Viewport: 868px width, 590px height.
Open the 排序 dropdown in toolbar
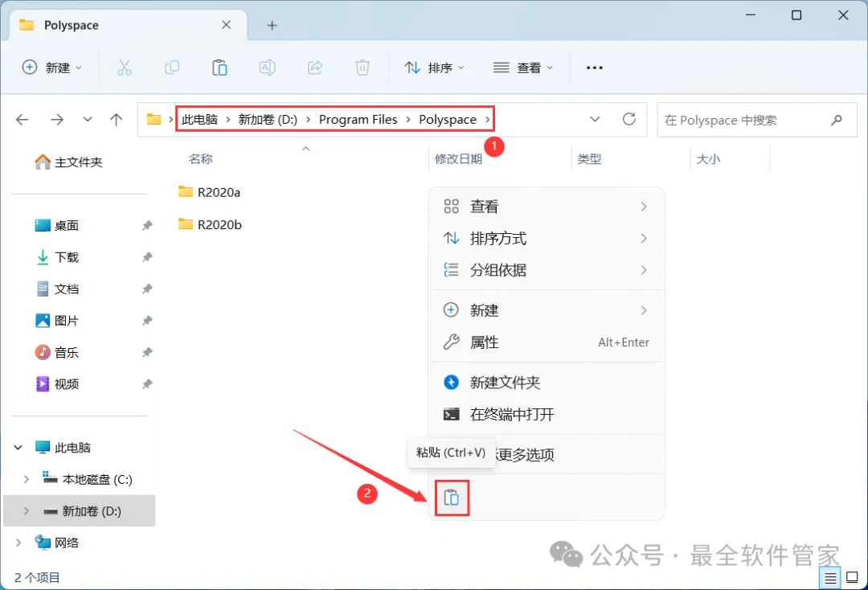tap(435, 68)
